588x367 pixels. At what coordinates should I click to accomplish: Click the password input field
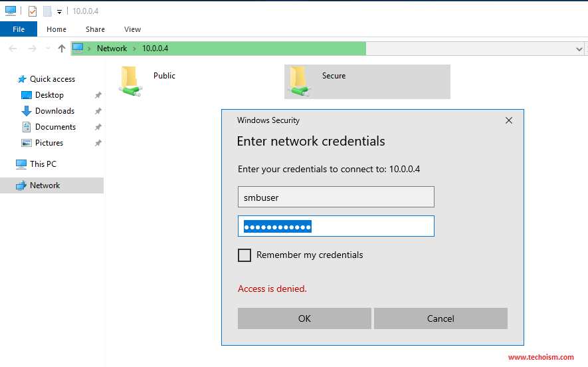[336, 226]
